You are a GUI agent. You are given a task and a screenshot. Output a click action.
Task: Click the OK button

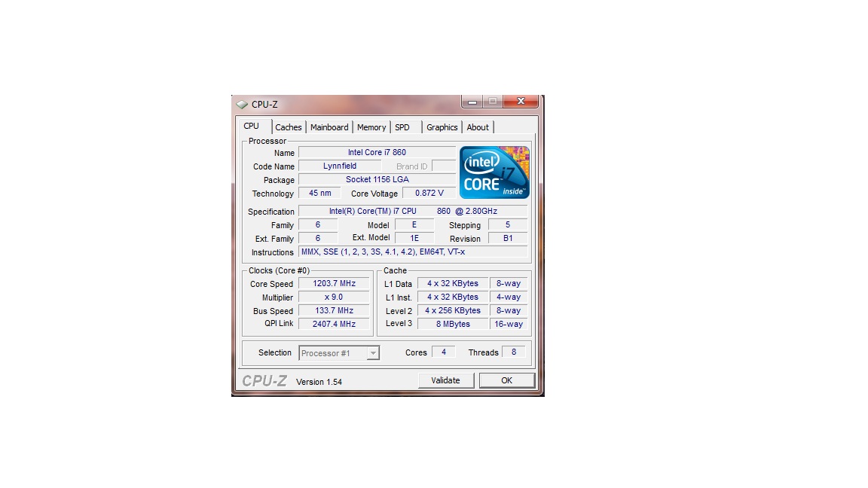click(506, 380)
